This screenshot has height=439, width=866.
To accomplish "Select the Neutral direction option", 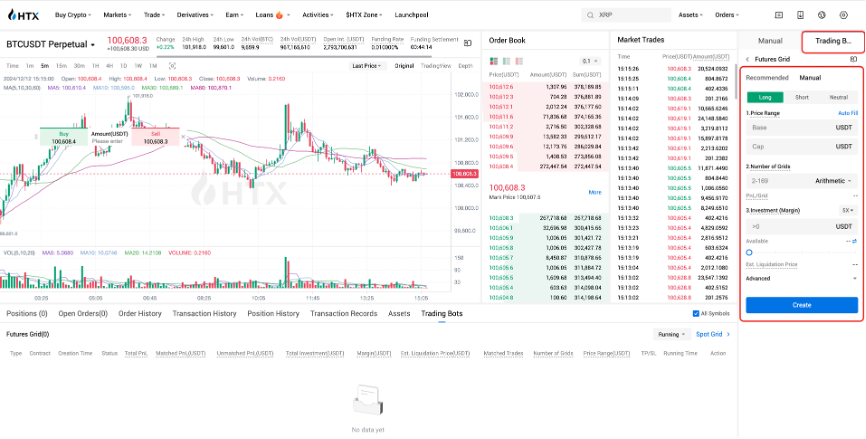I will 838,97.
